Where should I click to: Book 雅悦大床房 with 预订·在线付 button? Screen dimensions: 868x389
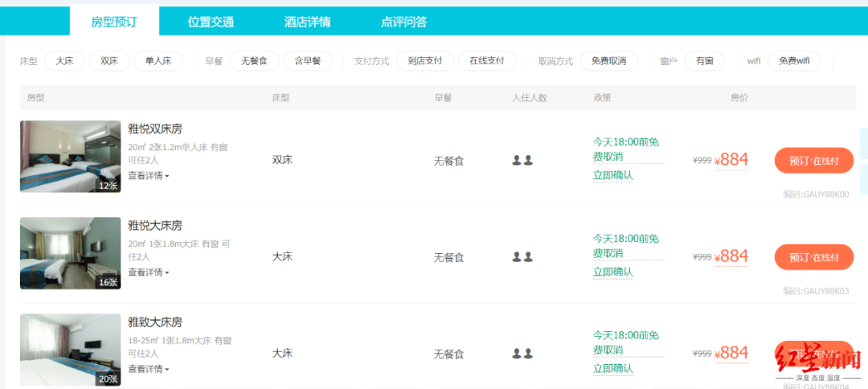813,256
